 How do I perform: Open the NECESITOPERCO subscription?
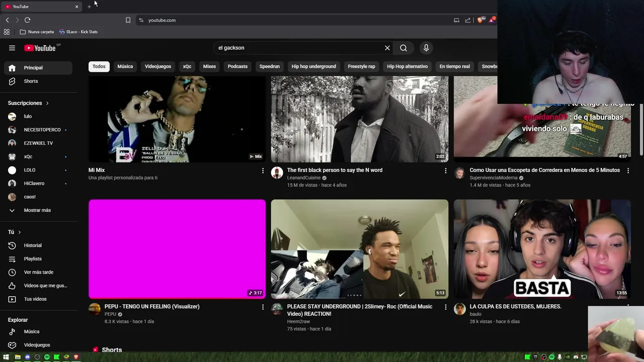tap(38, 130)
